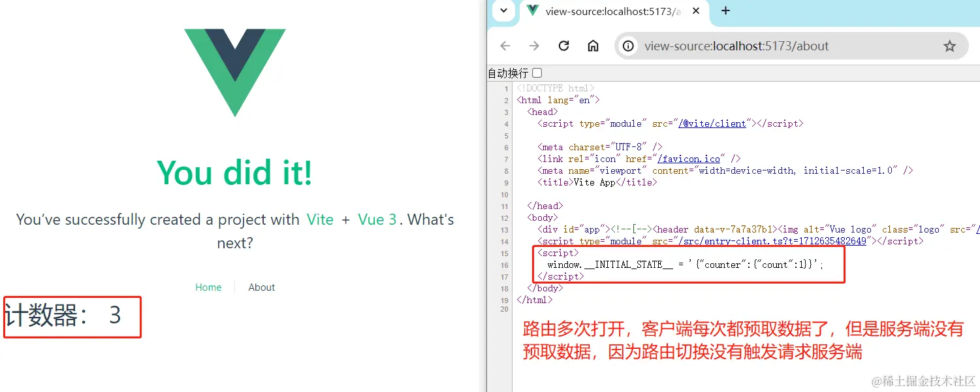Go to the About nav link
980x392 pixels.
262,287
